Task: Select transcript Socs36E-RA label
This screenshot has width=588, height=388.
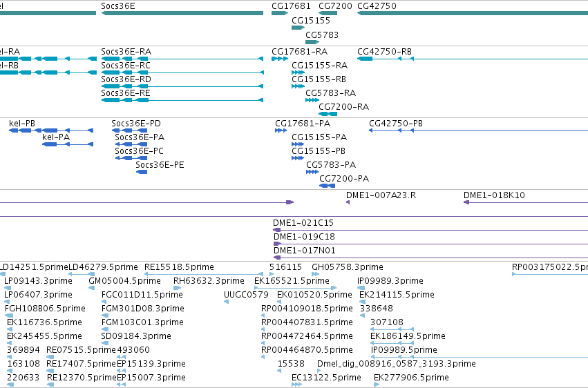Action: (126, 52)
